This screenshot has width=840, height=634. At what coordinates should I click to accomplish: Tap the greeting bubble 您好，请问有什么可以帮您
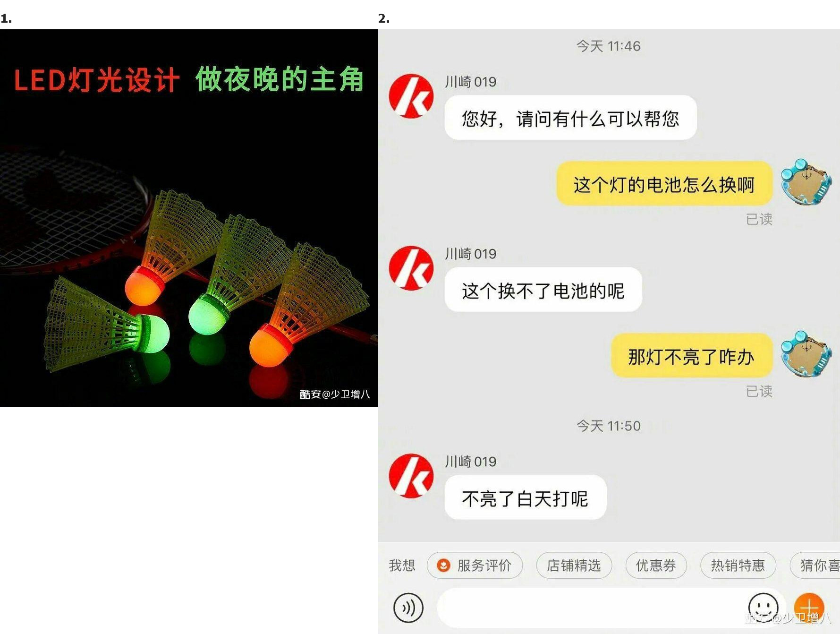571,118
